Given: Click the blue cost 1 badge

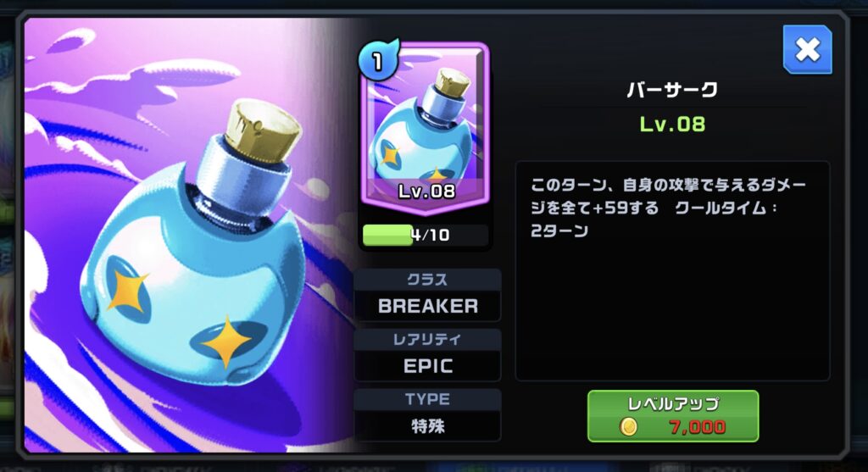Looking at the screenshot, I should coord(378,60).
